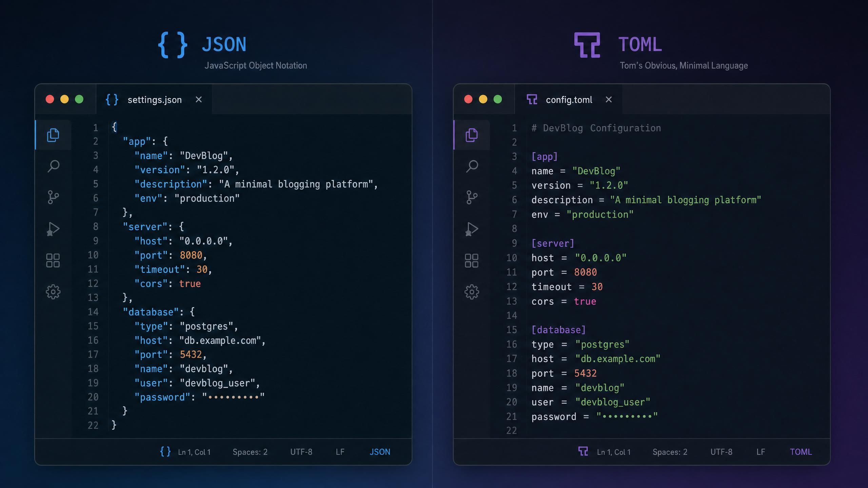The width and height of the screenshot is (868, 488).
Task: Click the "timeout" key in settings.json
Action: [159, 269]
